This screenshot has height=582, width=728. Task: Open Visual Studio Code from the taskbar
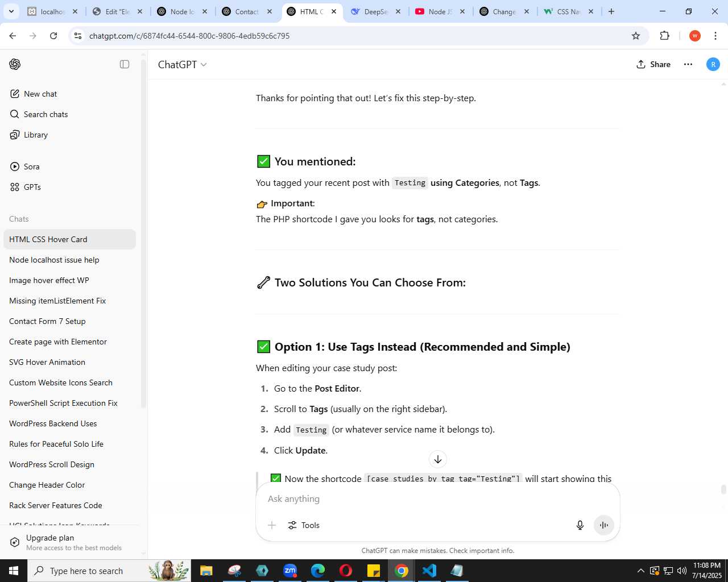(x=429, y=571)
